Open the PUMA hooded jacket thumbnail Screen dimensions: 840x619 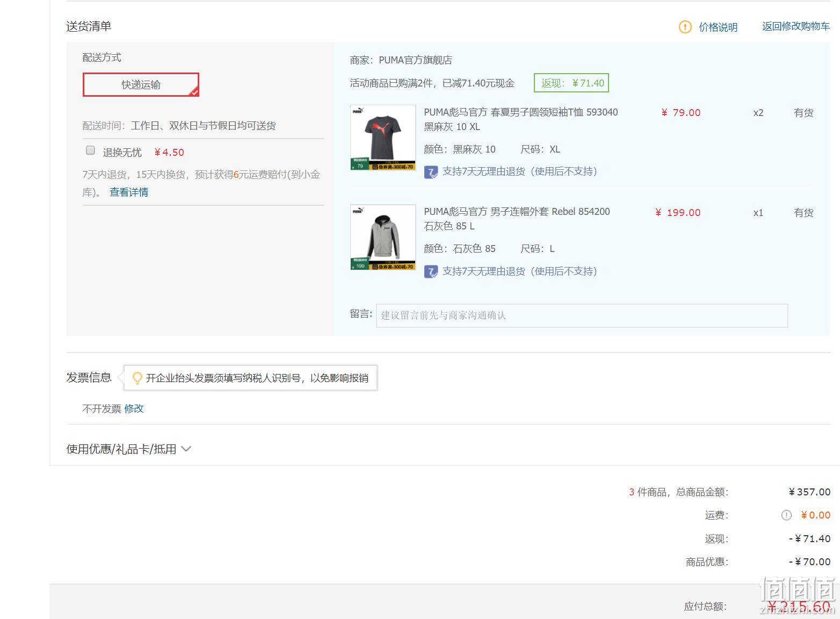click(383, 237)
